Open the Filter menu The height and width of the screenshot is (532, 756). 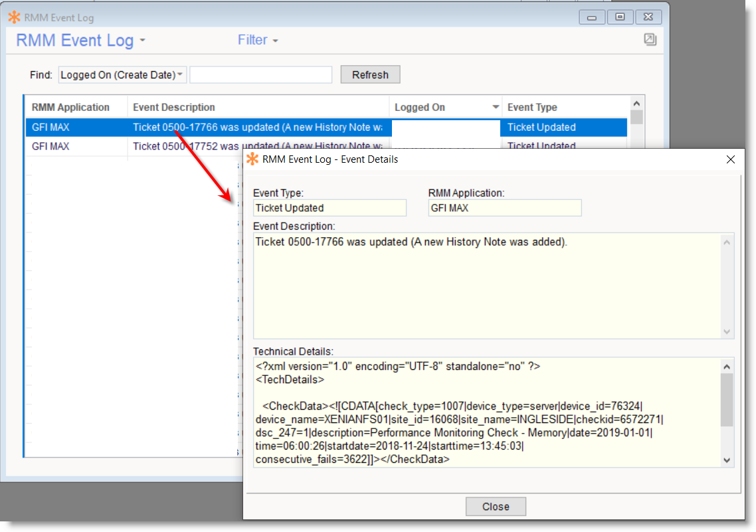click(258, 41)
